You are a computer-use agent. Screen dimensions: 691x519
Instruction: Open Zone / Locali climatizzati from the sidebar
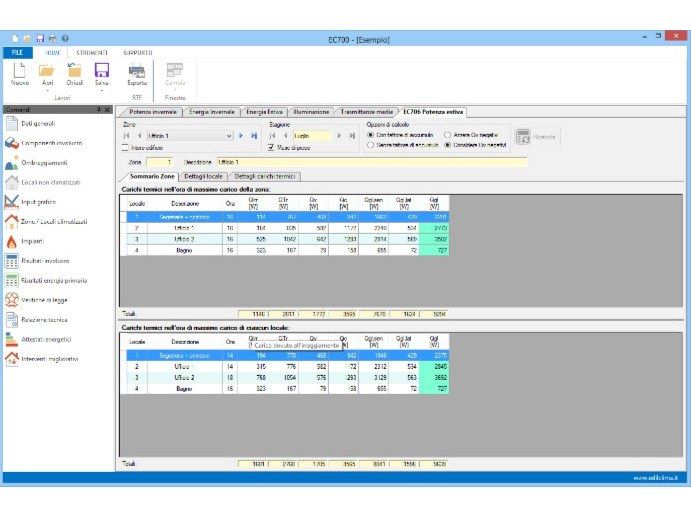[x=46, y=222]
